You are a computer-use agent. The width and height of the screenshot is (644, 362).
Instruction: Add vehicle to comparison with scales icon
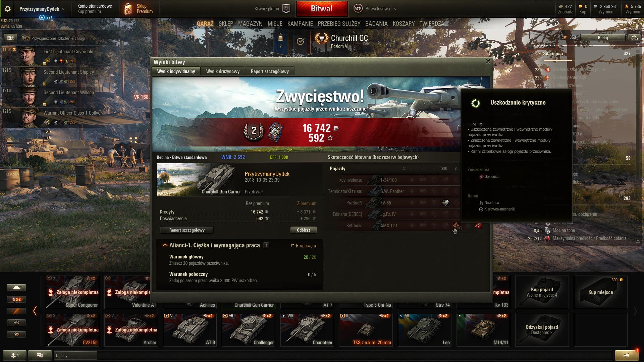coord(634,38)
